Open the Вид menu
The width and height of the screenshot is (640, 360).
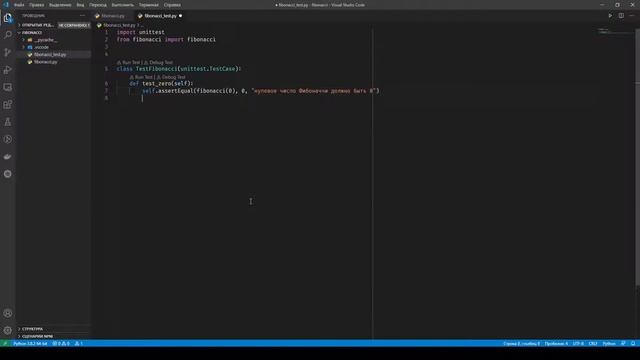[x=80, y=5]
